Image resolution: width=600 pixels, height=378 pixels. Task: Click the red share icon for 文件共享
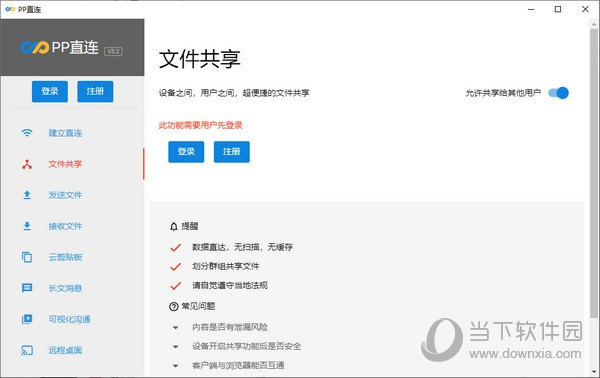pyautogui.click(x=27, y=164)
